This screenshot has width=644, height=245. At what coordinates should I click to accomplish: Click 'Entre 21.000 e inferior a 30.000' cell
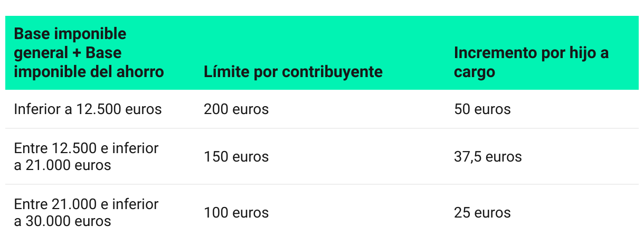(87, 213)
